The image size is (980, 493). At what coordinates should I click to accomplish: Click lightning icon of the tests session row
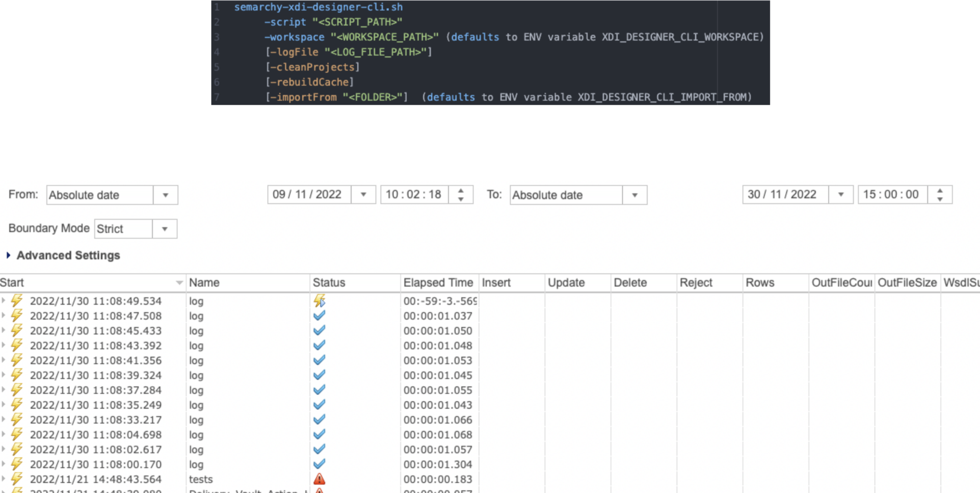tap(17, 479)
